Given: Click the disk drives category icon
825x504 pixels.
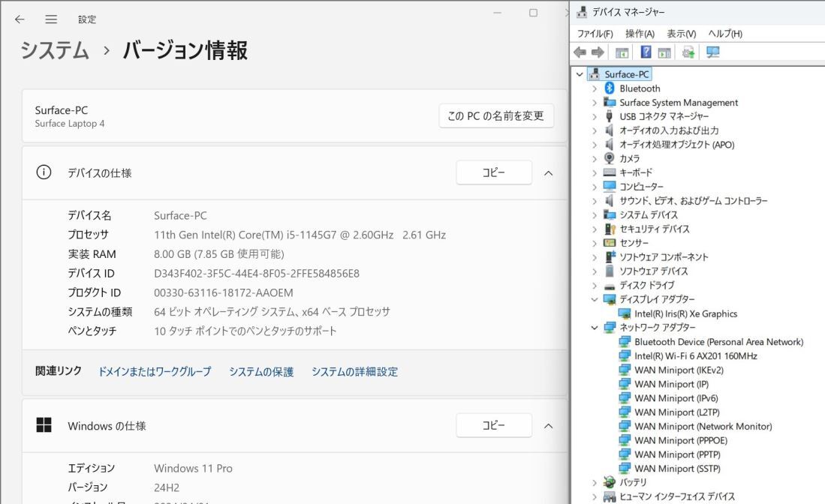Looking at the screenshot, I should point(610,286).
